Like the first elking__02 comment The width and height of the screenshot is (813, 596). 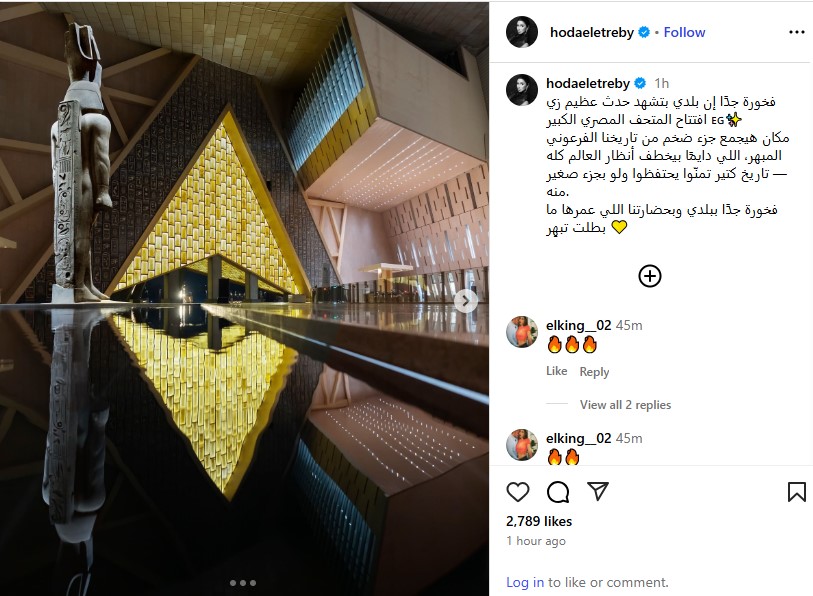(x=556, y=371)
